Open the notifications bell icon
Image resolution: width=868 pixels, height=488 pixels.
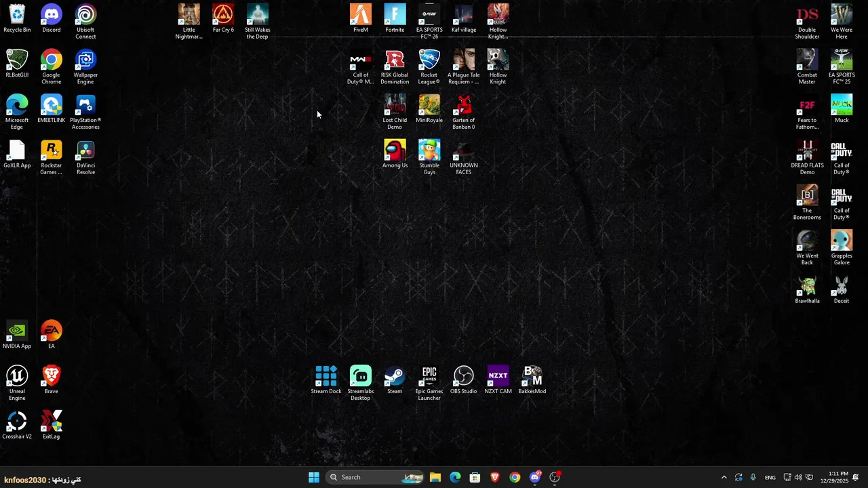click(856, 477)
